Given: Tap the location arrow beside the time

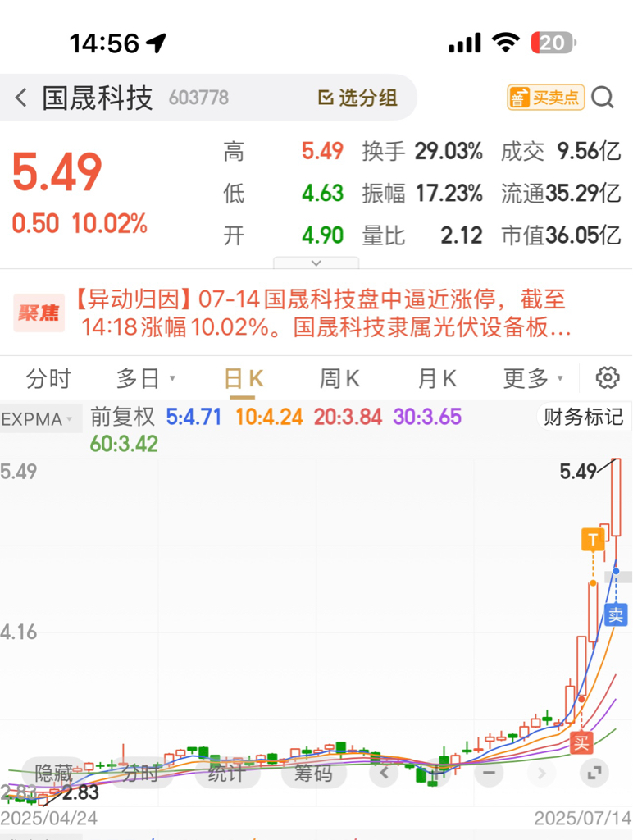Looking at the screenshot, I should [x=157, y=43].
